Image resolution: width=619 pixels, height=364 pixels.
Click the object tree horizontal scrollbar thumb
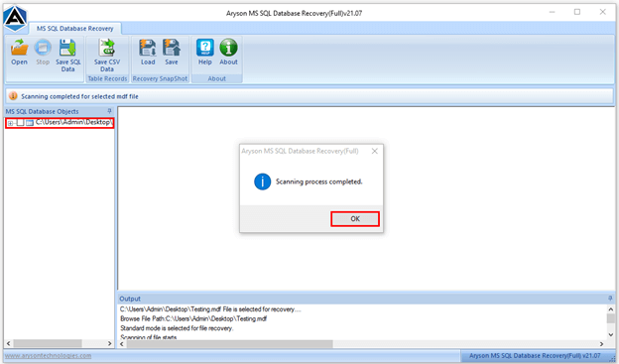pyautogui.click(x=48, y=343)
